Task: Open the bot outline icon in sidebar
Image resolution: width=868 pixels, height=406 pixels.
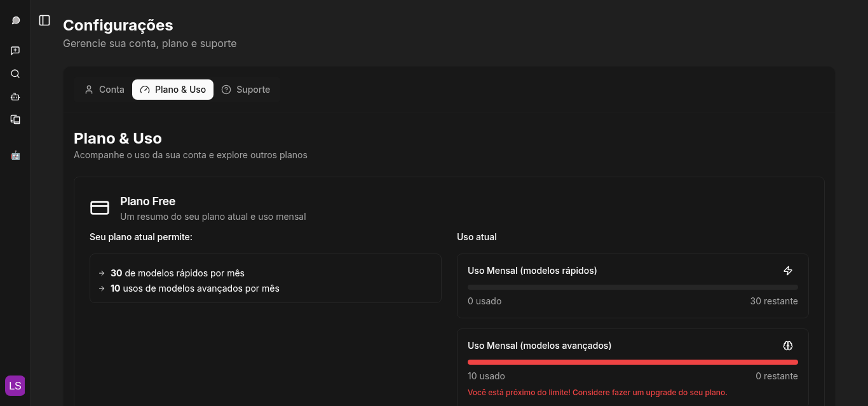Action: (x=15, y=97)
